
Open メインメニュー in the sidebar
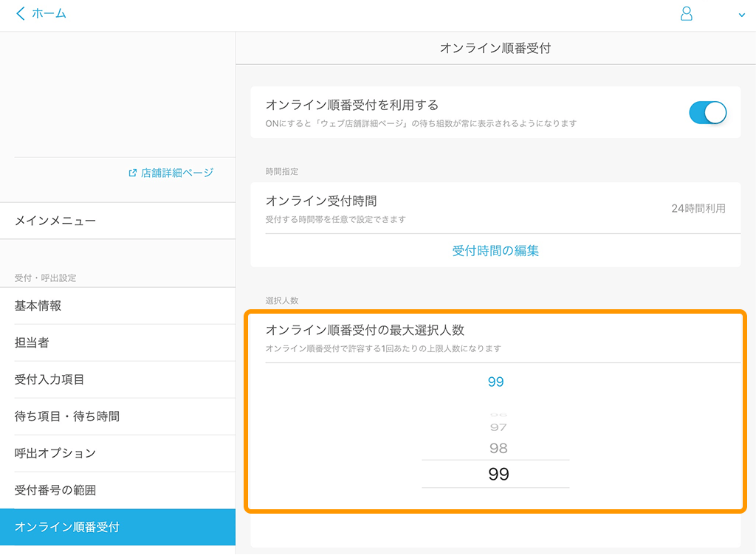pyautogui.click(x=117, y=221)
